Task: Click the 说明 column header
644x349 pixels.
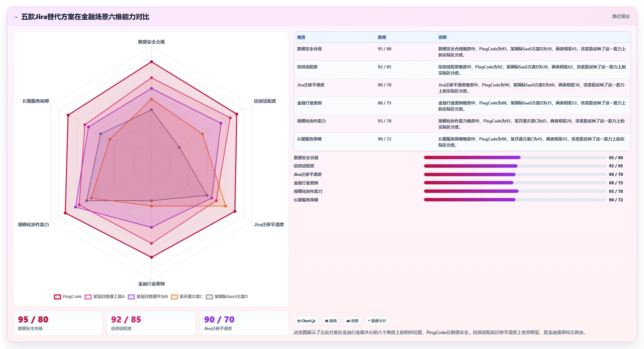Action: tap(442, 37)
